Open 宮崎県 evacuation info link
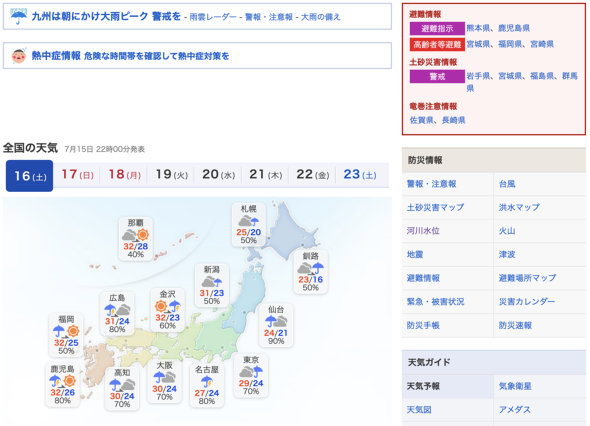This screenshot has height=426, width=590. (x=542, y=44)
